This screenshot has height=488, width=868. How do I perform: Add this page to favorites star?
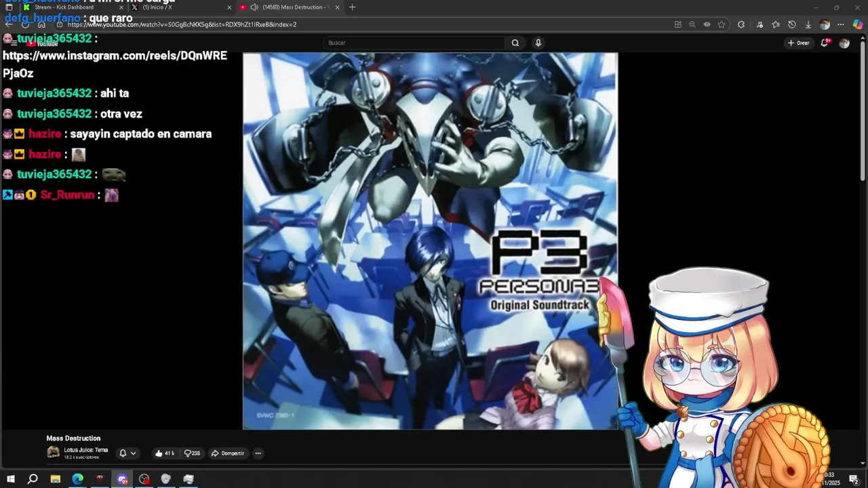(722, 24)
